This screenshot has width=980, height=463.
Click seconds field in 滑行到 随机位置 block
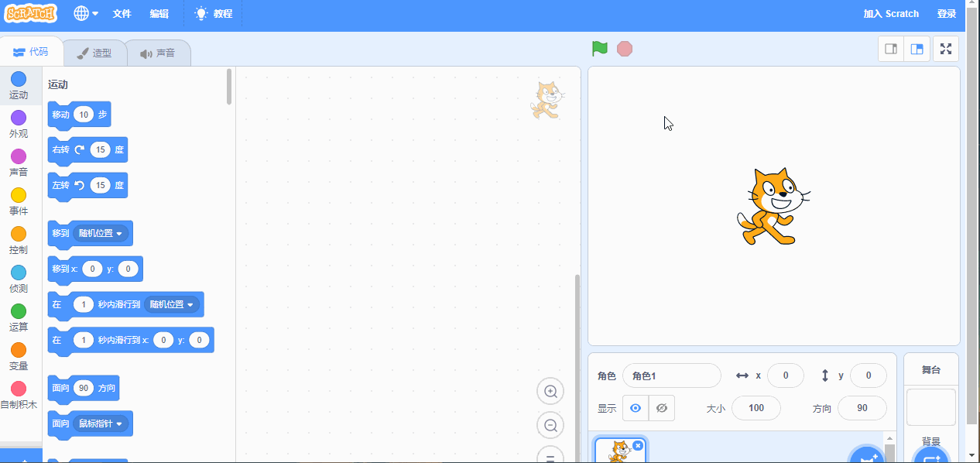point(84,304)
